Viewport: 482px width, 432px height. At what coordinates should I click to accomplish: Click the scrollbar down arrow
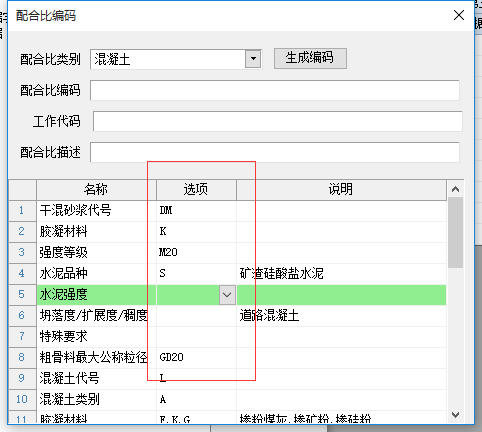click(455, 415)
